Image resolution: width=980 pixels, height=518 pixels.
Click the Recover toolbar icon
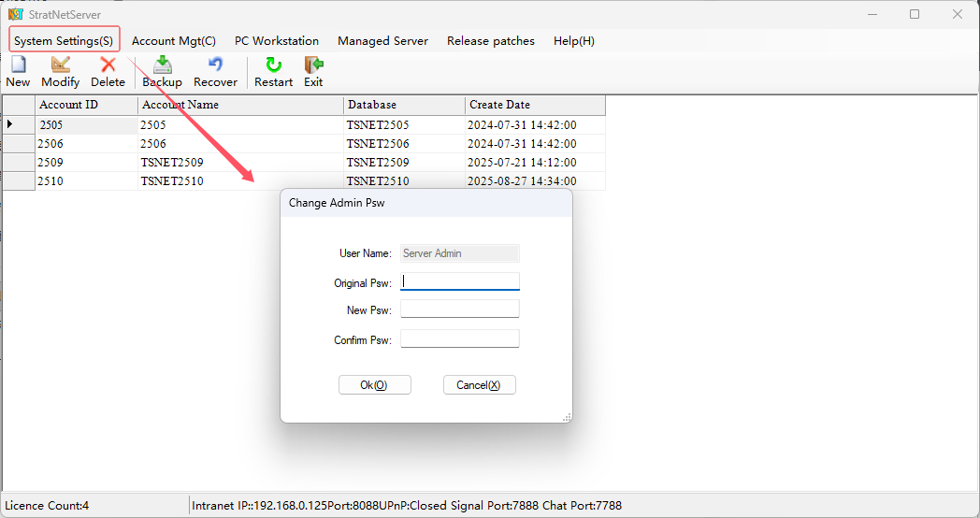[x=215, y=65]
